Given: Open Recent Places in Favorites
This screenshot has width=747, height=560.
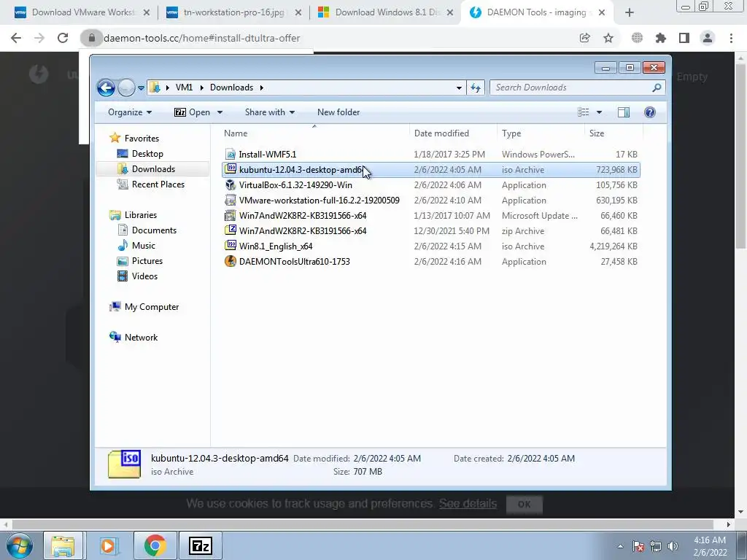Looking at the screenshot, I should (x=158, y=184).
